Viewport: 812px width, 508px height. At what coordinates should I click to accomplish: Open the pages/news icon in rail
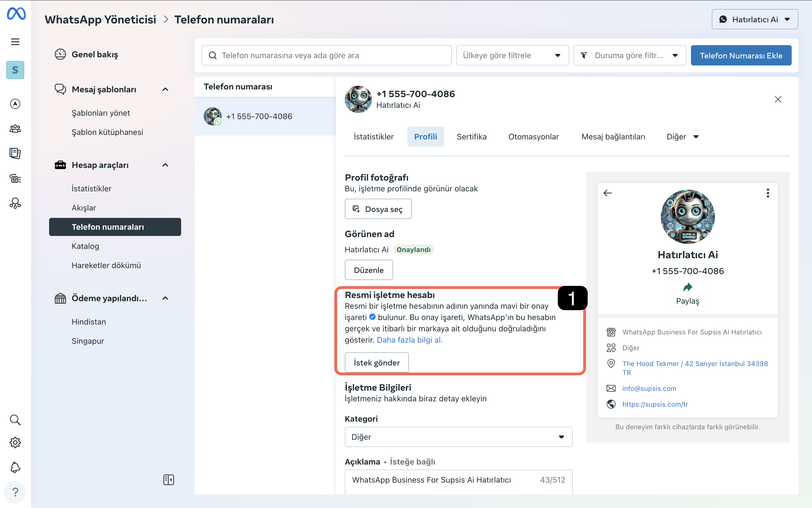pos(15,154)
